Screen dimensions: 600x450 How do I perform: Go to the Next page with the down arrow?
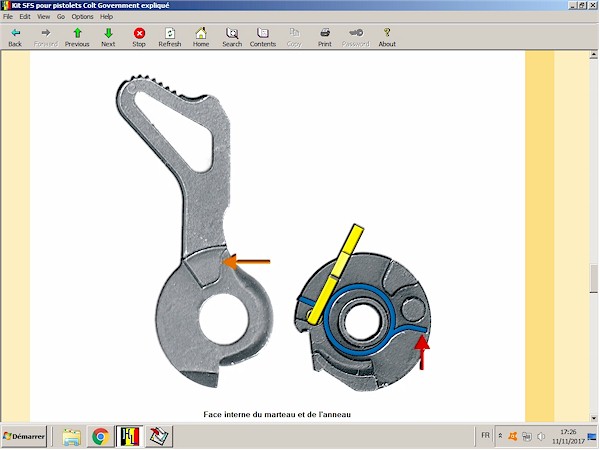pyautogui.click(x=108, y=38)
